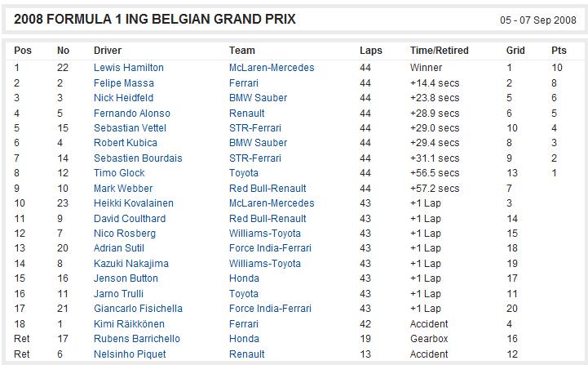The width and height of the screenshot is (588, 365).
Task: Click the Driver column header
Action: [108, 51]
